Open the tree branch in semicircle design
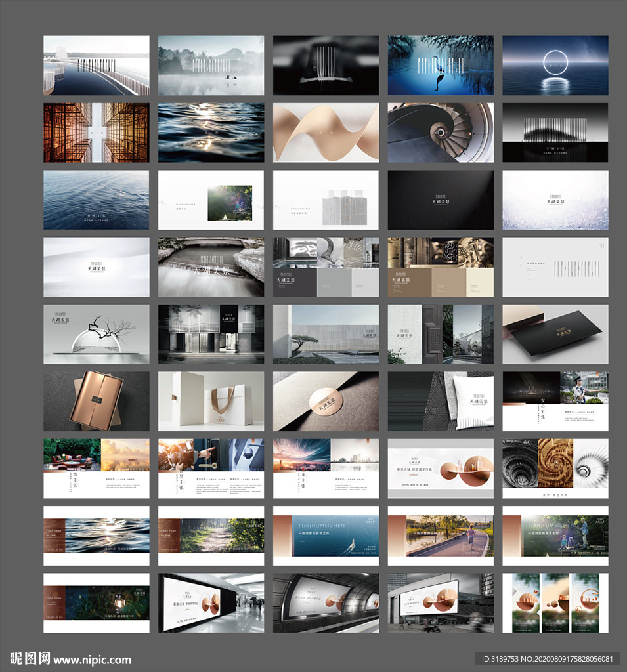627x672 pixels. (96, 334)
